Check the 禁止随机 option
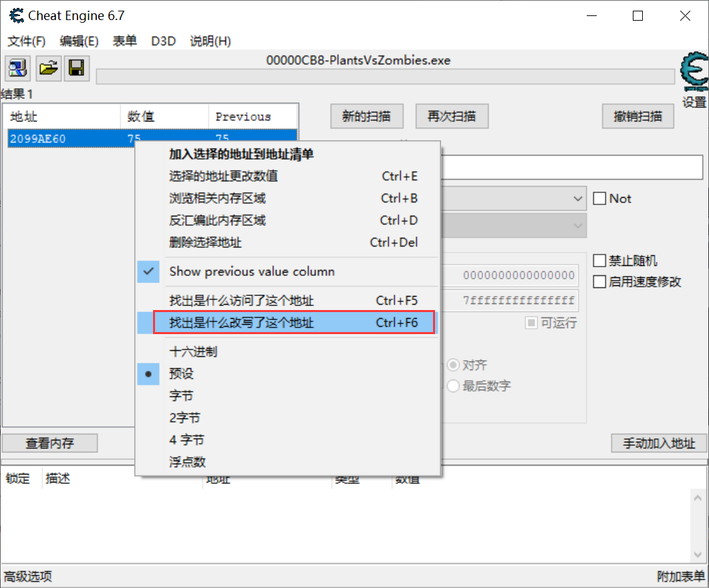Viewport: 709px width, 588px height. 599,260
